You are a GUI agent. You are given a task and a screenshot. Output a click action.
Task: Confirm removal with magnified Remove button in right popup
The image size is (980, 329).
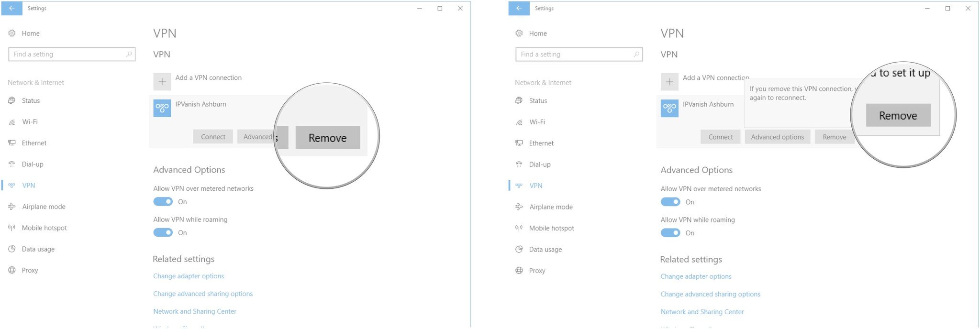(x=898, y=115)
